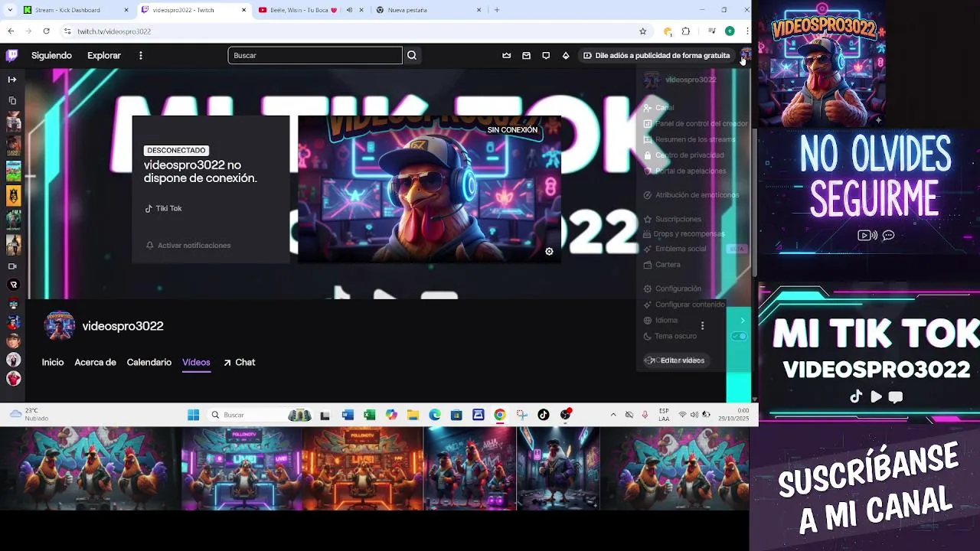Show hidden system tray icons chevron
This screenshot has height=551, width=980.
tap(613, 415)
